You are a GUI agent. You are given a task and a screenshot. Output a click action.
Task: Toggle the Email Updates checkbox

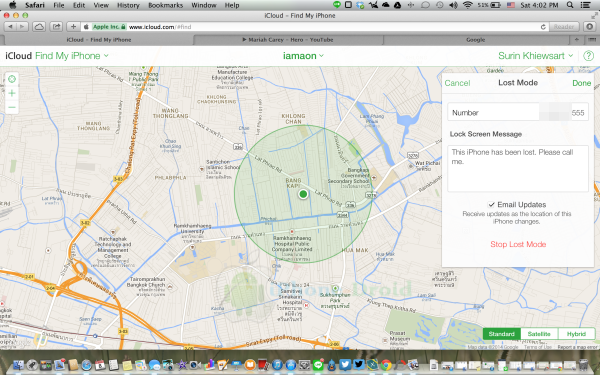[491, 205]
